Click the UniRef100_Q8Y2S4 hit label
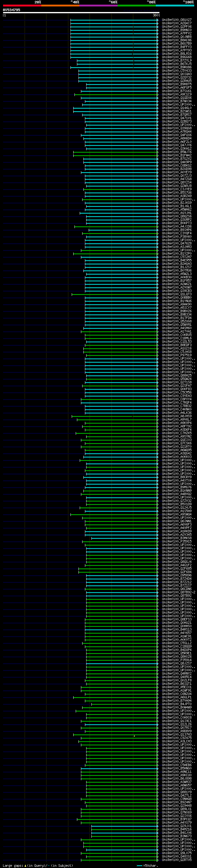 coord(176,183)
